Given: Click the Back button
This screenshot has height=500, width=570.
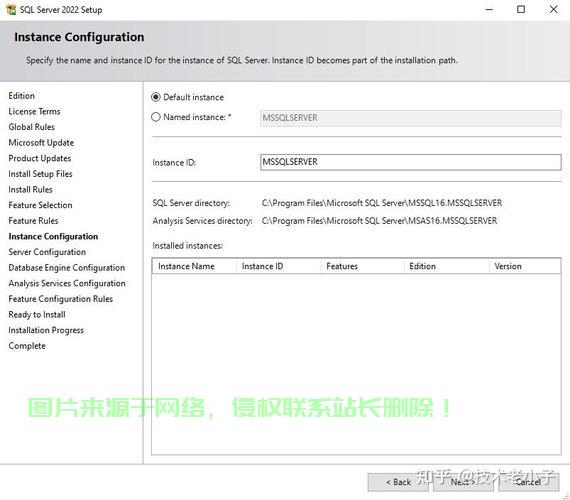Looking at the screenshot, I should pos(398,482).
